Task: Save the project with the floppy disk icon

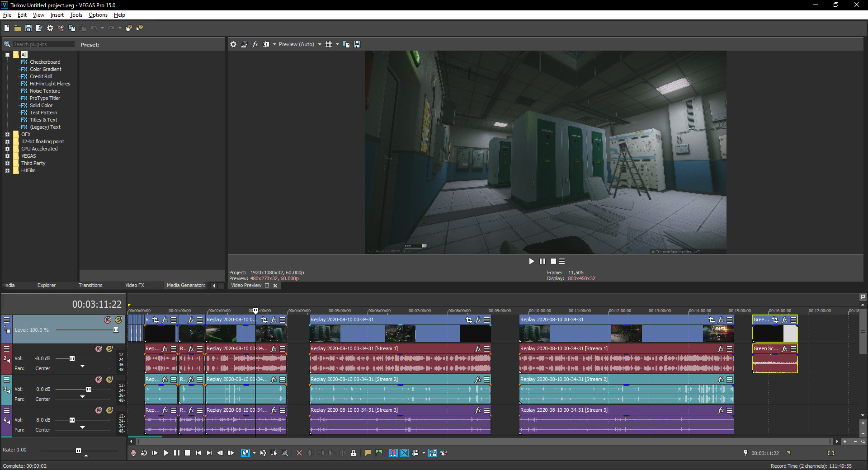Action: coord(28,28)
